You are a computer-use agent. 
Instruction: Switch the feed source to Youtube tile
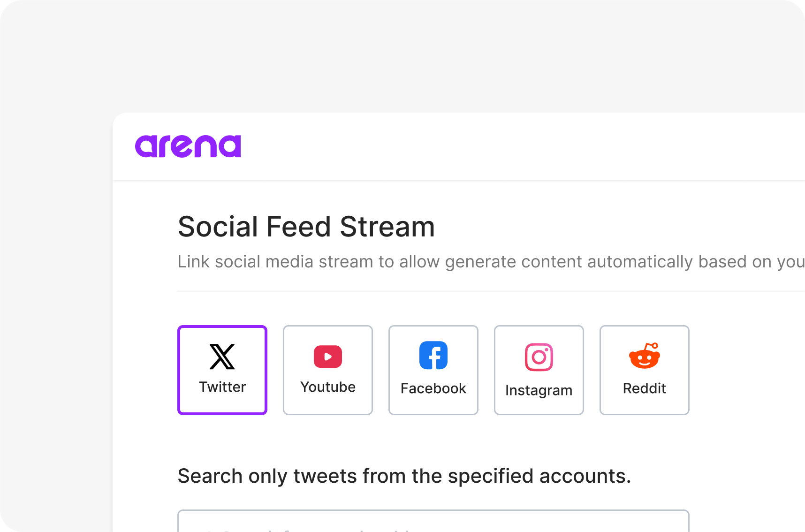(328, 370)
